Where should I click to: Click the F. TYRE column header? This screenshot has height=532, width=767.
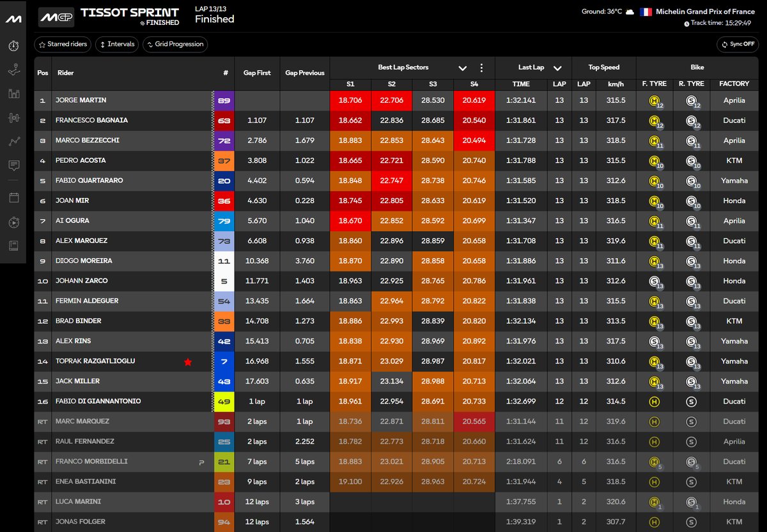tap(654, 84)
